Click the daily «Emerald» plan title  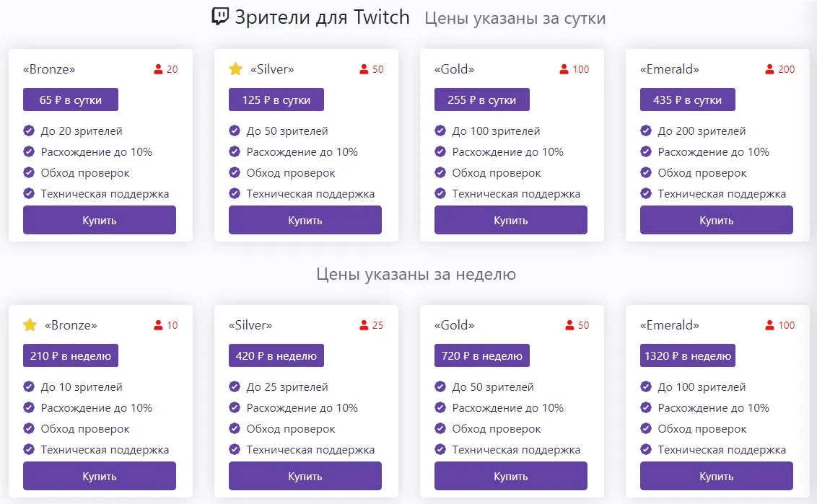click(x=669, y=69)
